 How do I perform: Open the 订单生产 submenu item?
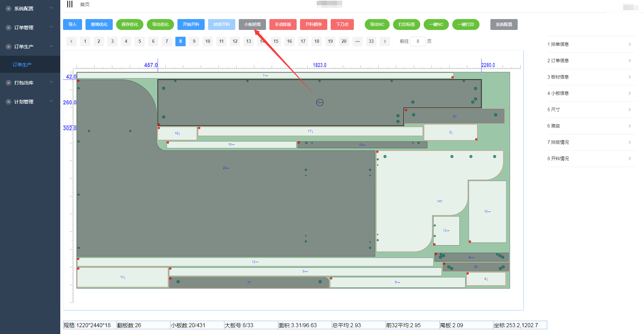(22, 65)
